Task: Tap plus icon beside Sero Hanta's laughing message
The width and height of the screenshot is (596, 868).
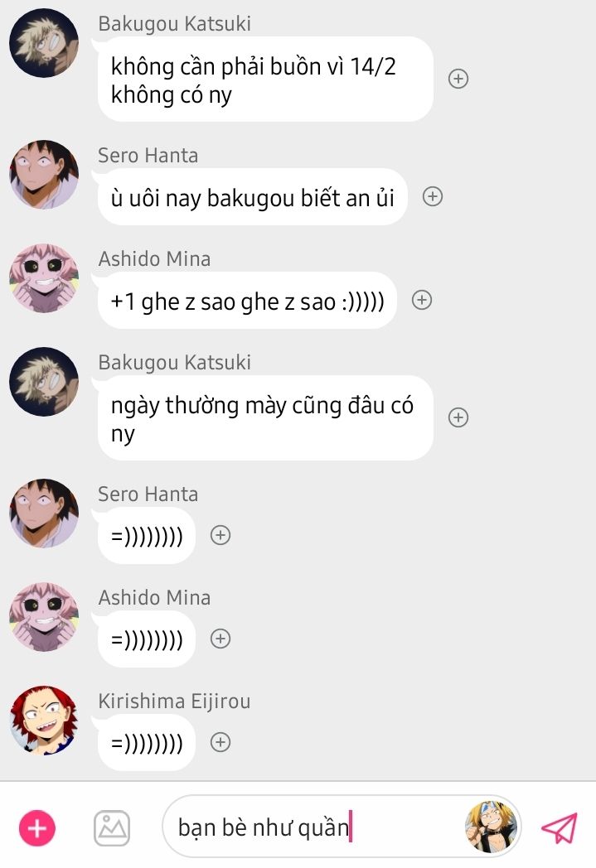Action: click(220, 535)
